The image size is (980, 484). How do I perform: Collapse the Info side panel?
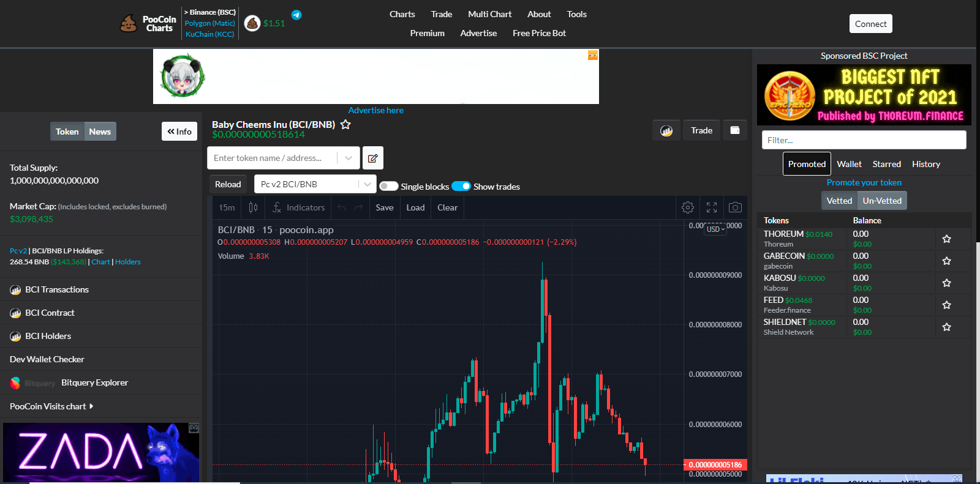pyautogui.click(x=179, y=132)
